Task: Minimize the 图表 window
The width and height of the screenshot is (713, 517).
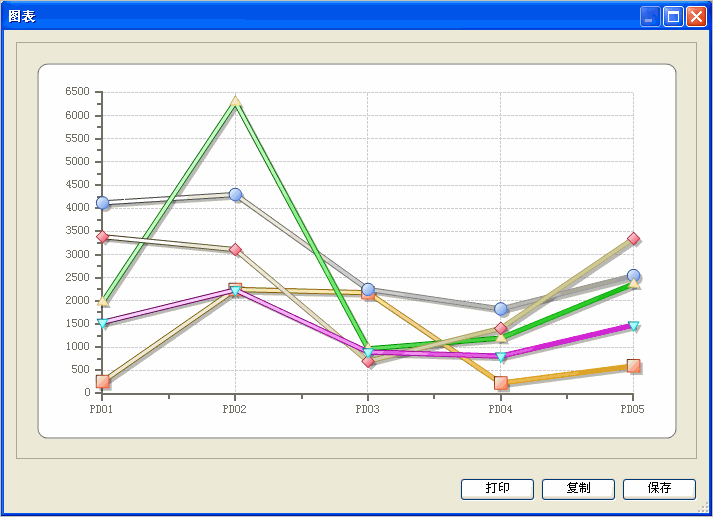Action: point(650,17)
